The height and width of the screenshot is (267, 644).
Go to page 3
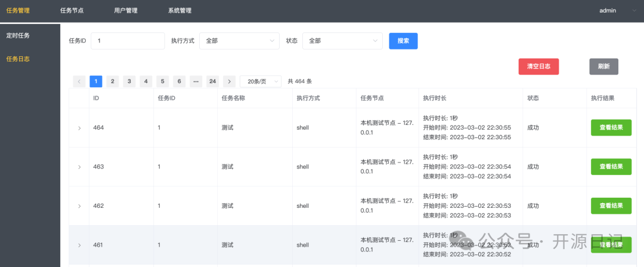pyautogui.click(x=129, y=81)
